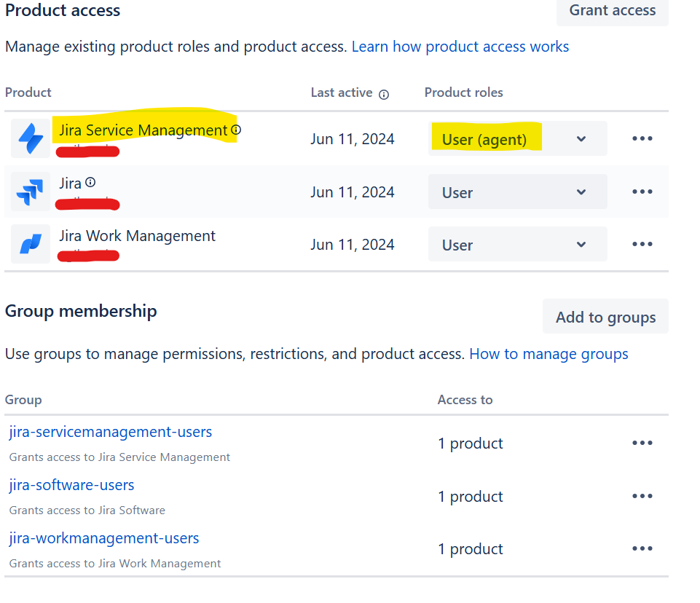Screen dimensions: 700x603
Task: Click the Jira Service Management product icon
Action: click(30, 138)
